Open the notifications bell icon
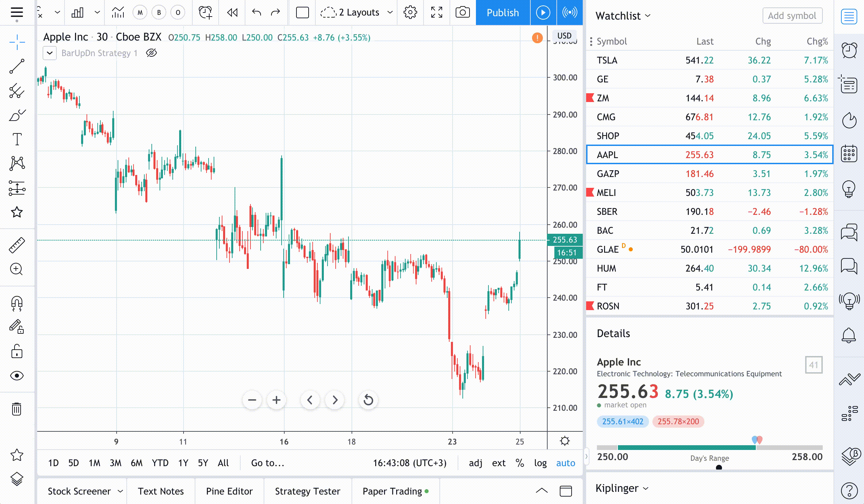Image resolution: width=864 pixels, height=504 pixels. click(x=849, y=335)
